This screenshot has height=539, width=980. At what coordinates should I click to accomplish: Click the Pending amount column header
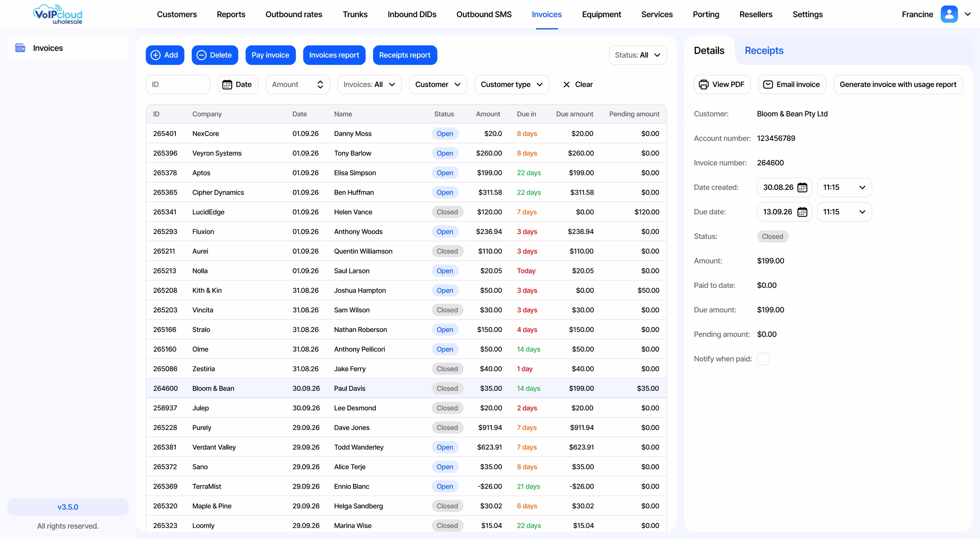(634, 114)
